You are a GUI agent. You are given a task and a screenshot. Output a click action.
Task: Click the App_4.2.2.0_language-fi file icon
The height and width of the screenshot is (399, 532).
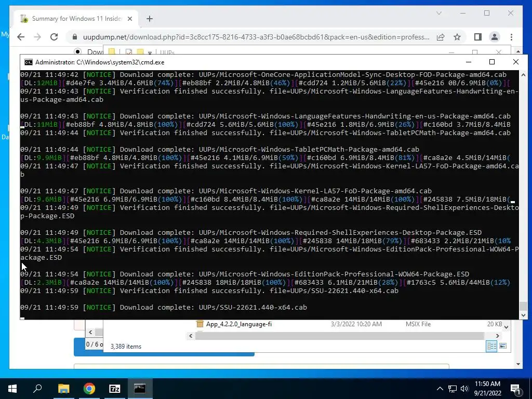click(200, 324)
